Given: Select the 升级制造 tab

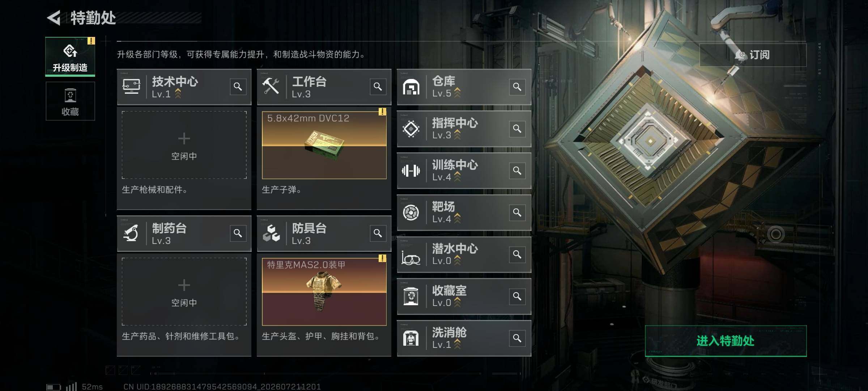Looking at the screenshot, I should click(x=70, y=57).
